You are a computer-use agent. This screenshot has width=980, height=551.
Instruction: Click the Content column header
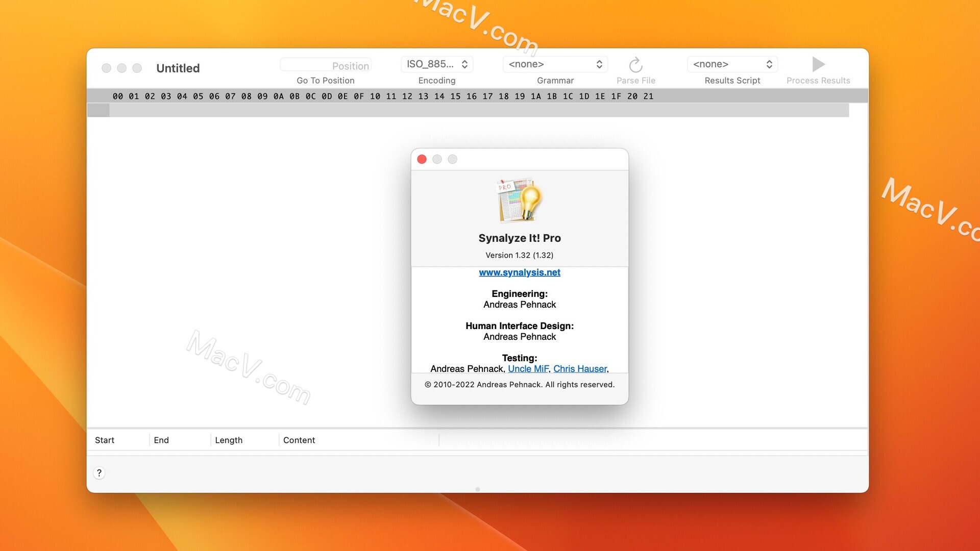[x=299, y=440]
